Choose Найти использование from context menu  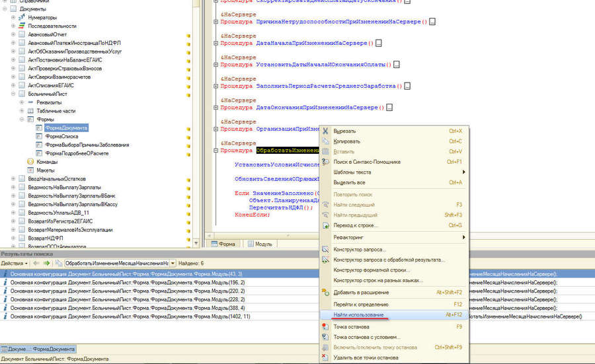click(358, 315)
